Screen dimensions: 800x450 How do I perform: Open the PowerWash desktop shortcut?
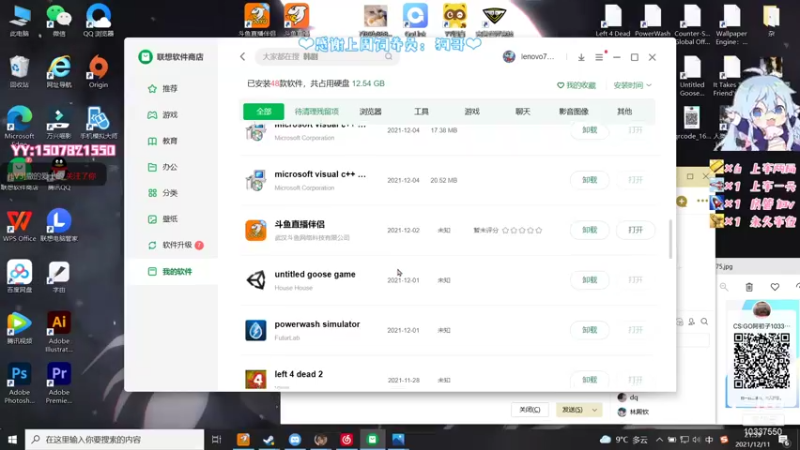point(652,20)
